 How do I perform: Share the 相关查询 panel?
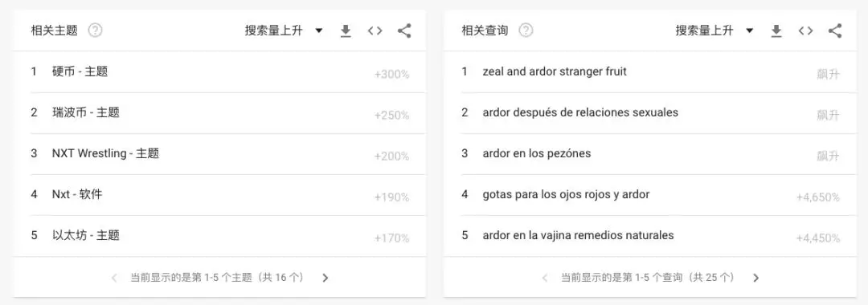point(835,31)
